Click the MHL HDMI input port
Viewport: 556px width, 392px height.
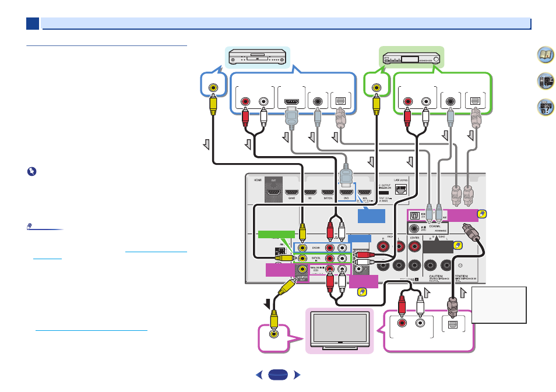(x=364, y=192)
